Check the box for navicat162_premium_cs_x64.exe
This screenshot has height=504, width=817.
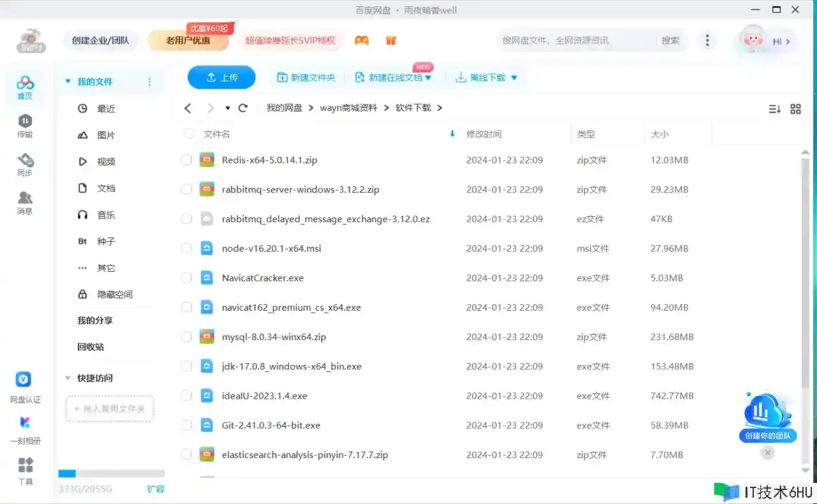(186, 307)
